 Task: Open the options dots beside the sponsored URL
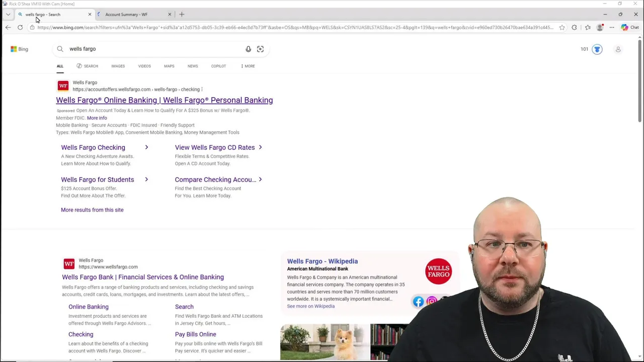[202, 89]
